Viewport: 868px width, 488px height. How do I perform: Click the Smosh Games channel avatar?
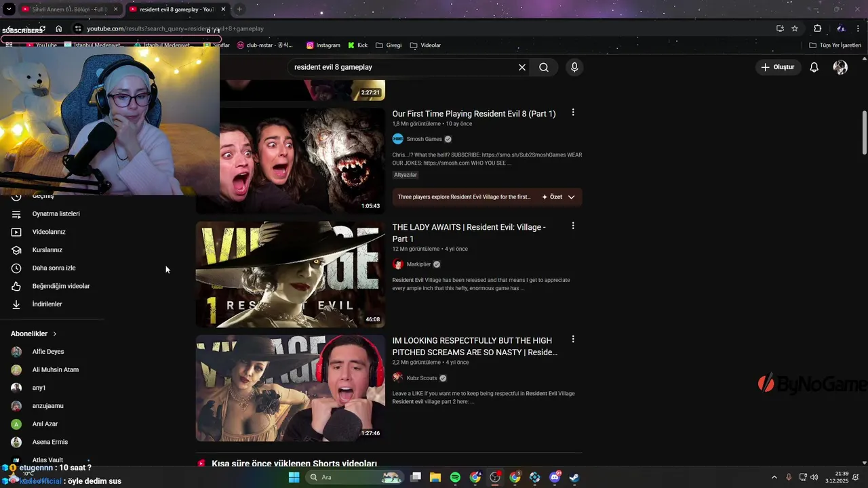[x=398, y=139]
